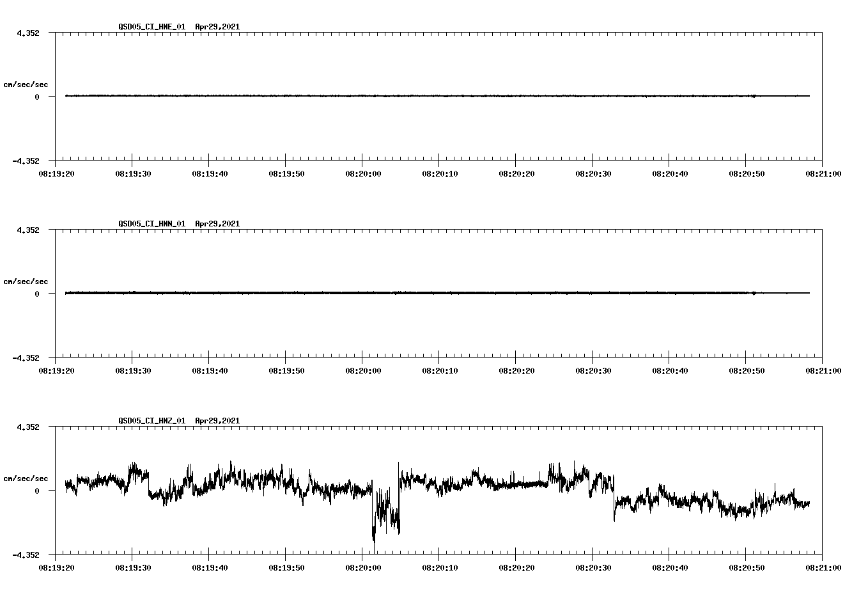Click the cm/sec/sec unit label on top panel
This screenshot has height=591, width=868.
pos(26,84)
